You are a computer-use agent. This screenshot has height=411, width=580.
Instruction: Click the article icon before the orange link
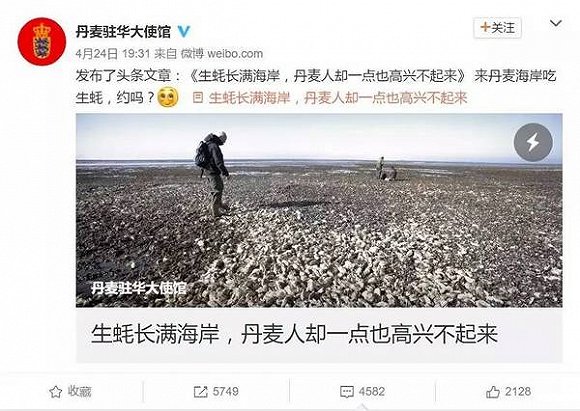[x=198, y=98]
